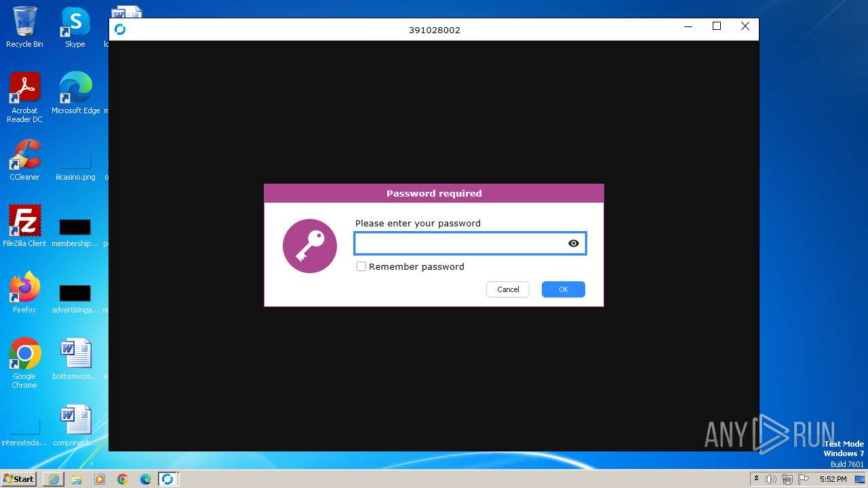This screenshot has width=868, height=488.
Task: Maximize the 391028002 window
Action: (717, 26)
